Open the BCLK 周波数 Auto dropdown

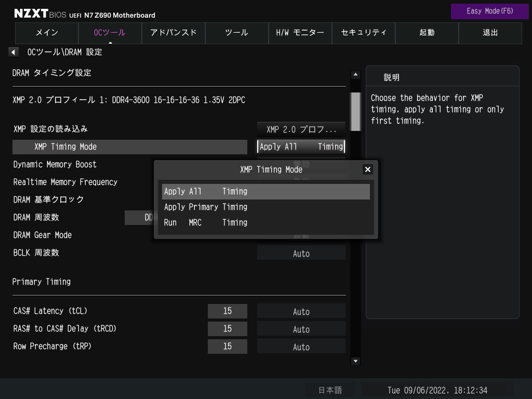301,253
